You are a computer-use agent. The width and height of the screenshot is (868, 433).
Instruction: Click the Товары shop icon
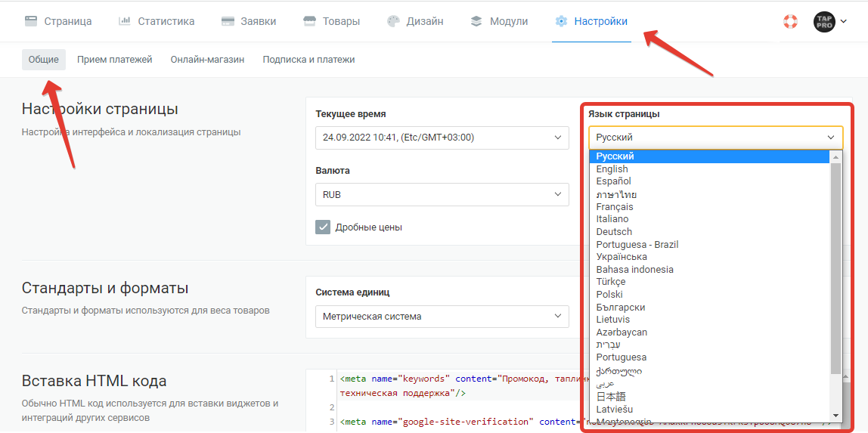[310, 22]
